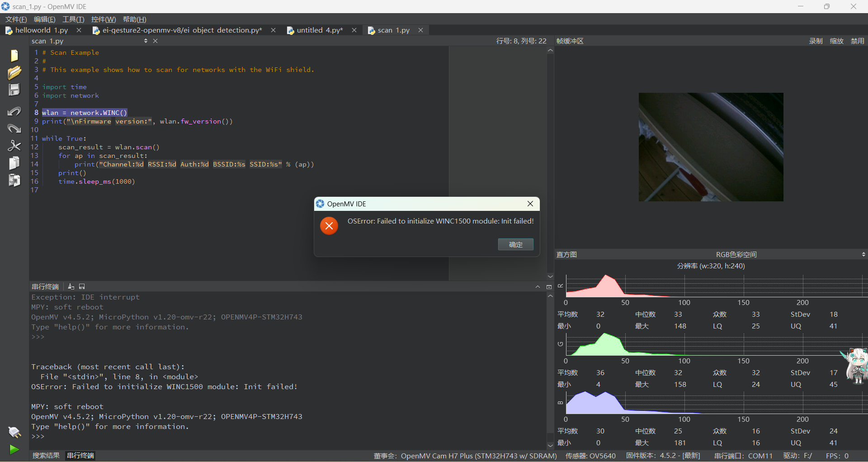Close the ei object detection.py tab
This screenshot has width=868, height=462.
point(273,30)
